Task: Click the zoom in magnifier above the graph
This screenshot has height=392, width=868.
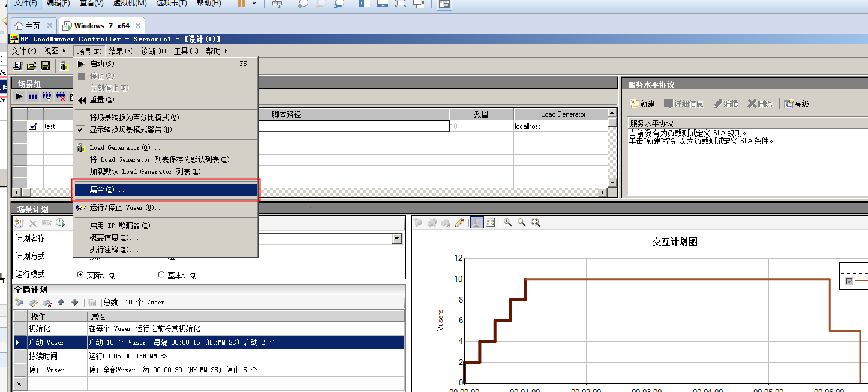Action: [x=507, y=222]
